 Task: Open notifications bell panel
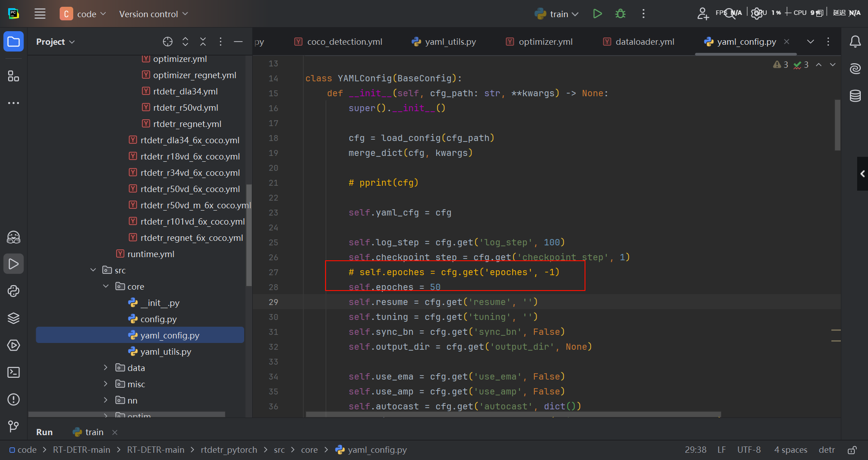[x=855, y=42]
